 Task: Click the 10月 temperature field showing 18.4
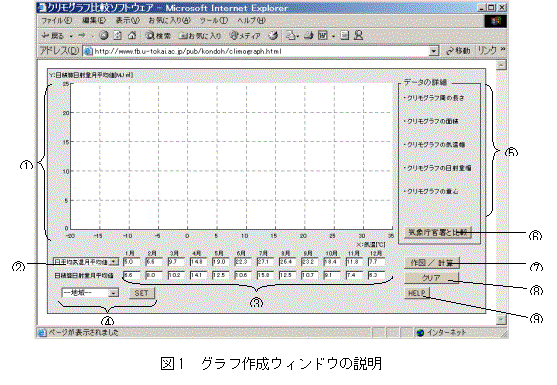tap(332, 262)
